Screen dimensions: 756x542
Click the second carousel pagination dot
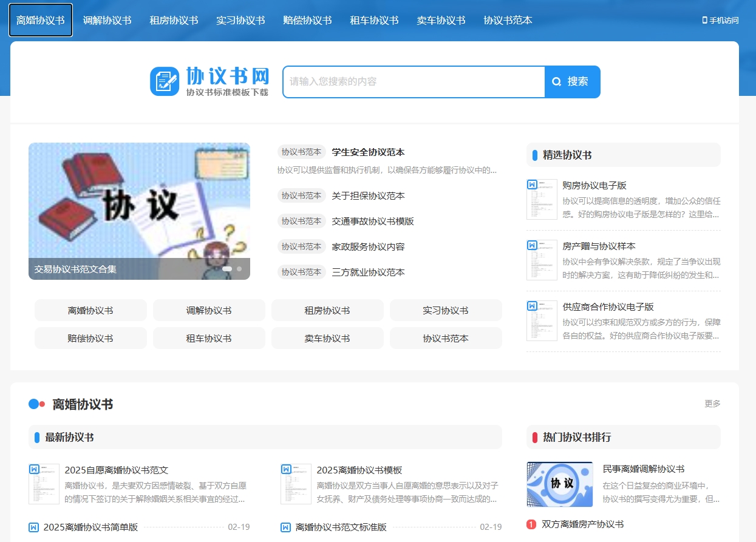coord(239,268)
